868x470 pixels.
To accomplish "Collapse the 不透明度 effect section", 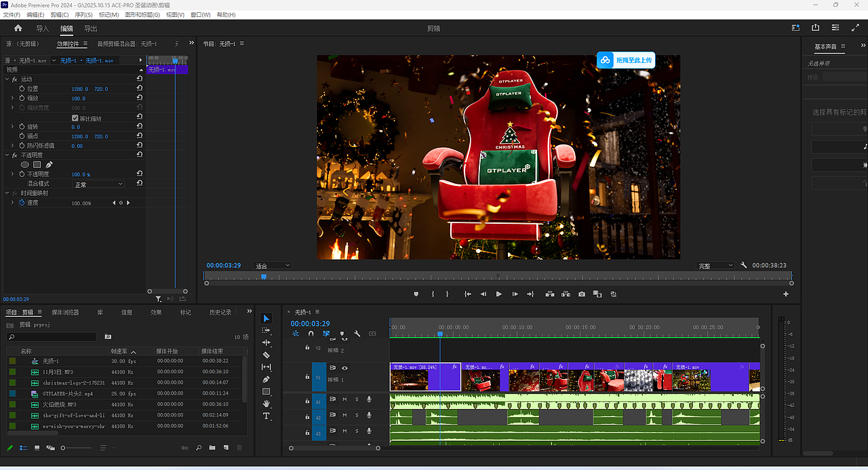I will pyautogui.click(x=7, y=155).
